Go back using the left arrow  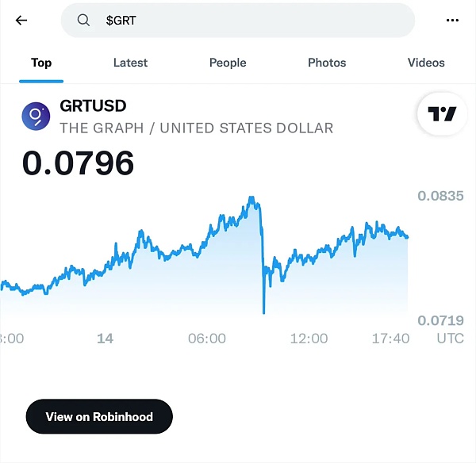click(21, 21)
